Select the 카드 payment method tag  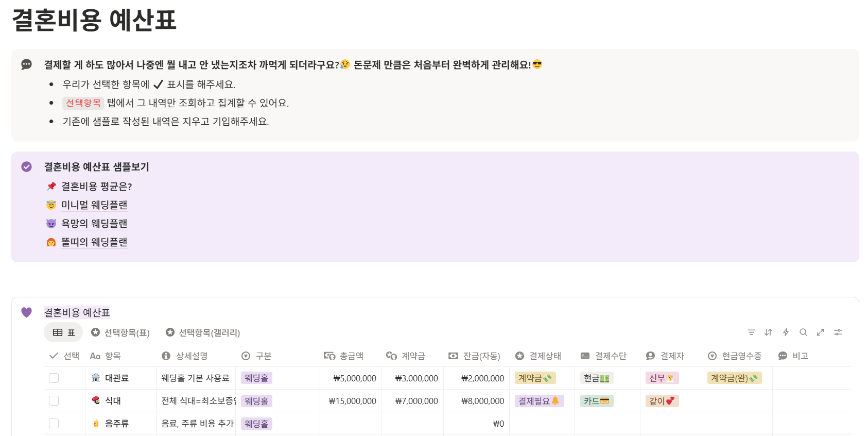pyautogui.click(x=597, y=400)
